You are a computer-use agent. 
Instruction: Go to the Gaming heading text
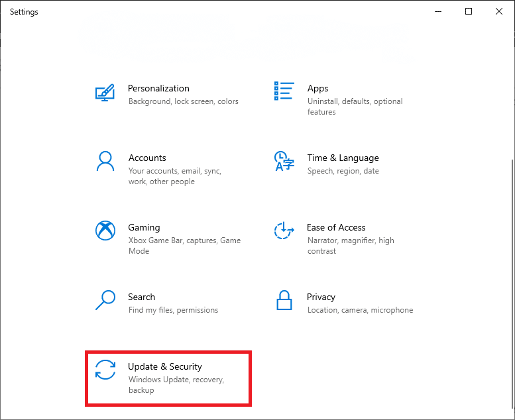coord(144,227)
